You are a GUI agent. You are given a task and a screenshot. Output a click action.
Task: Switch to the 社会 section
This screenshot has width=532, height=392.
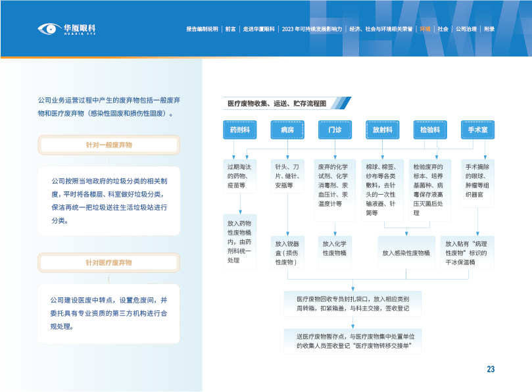click(443, 30)
